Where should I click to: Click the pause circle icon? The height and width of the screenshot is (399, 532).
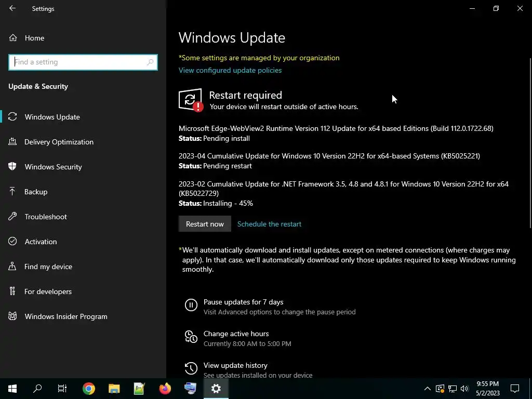pyautogui.click(x=191, y=304)
